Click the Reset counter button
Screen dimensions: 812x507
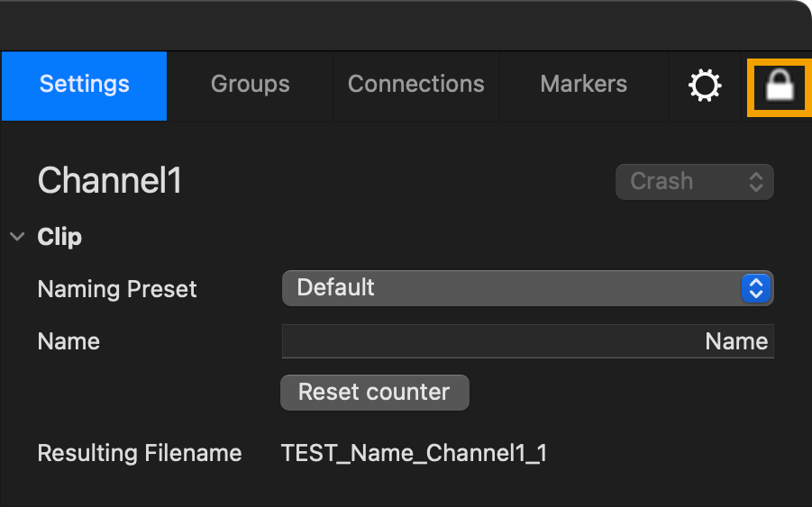[x=374, y=393]
